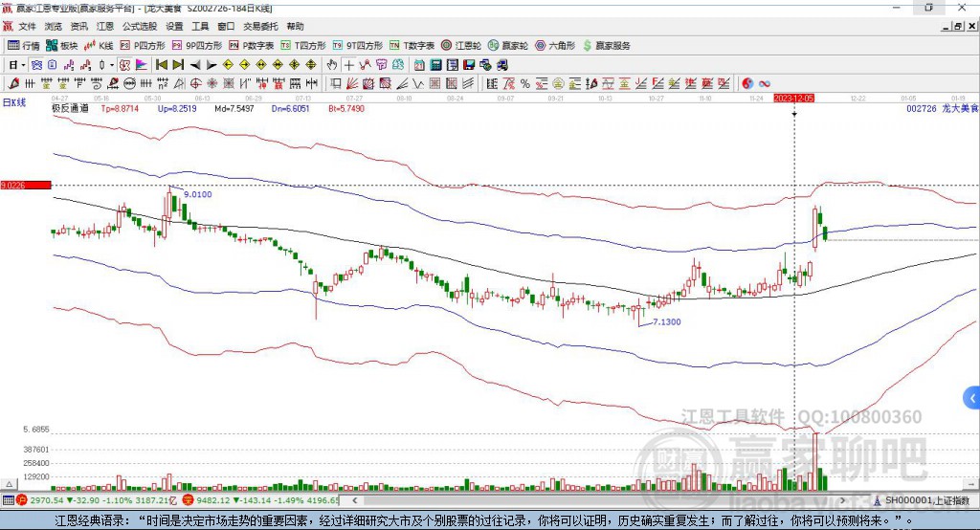Select the Gann fan lines tool
The height and width of the screenshot is (530, 980).
point(352,84)
